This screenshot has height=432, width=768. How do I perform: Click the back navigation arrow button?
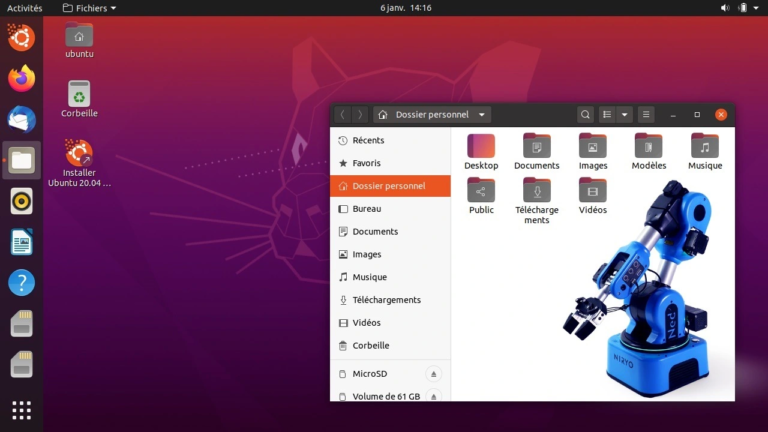pos(343,115)
